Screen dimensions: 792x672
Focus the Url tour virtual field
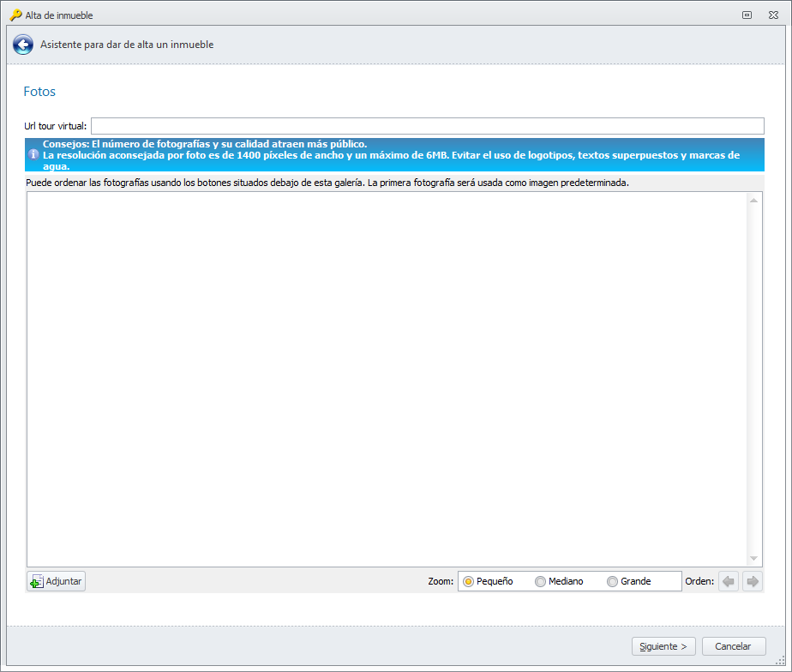[428, 126]
